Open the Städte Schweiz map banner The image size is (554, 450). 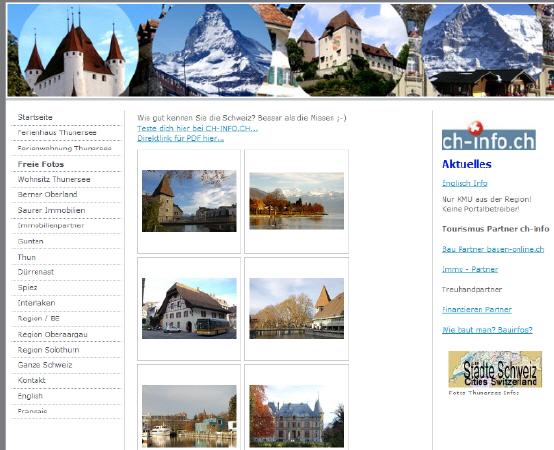tap(495, 369)
